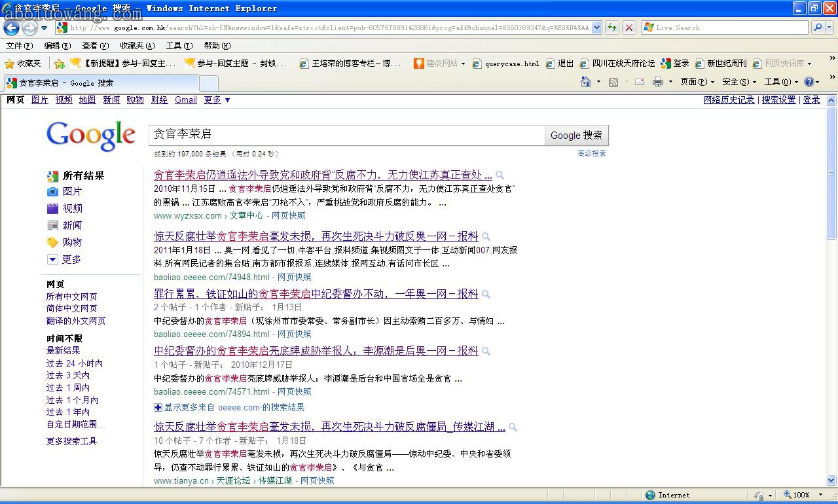The image size is (838, 504).
Task: Open the 建议网站 suggested sites dropdown
Action: (x=439, y=63)
